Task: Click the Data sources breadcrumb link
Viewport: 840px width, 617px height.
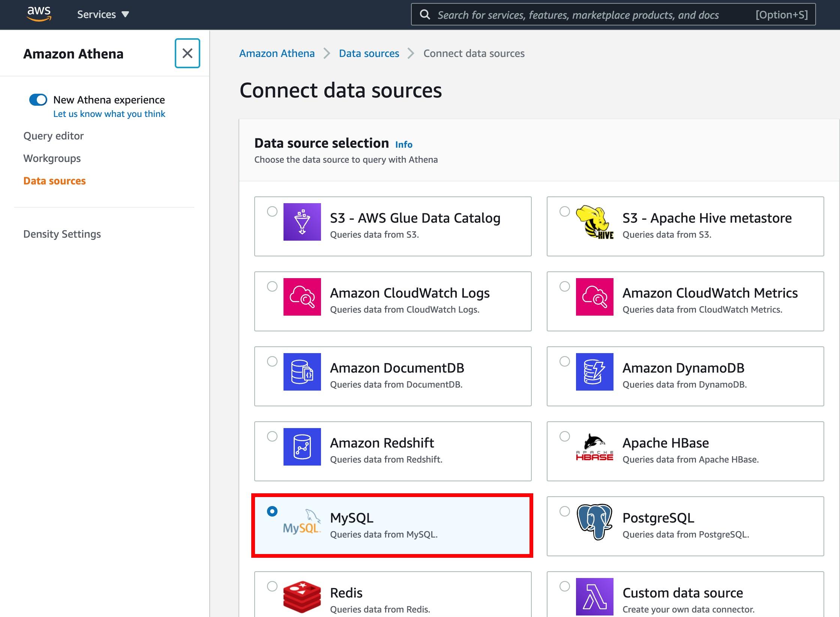Action: click(x=369, y=53)
